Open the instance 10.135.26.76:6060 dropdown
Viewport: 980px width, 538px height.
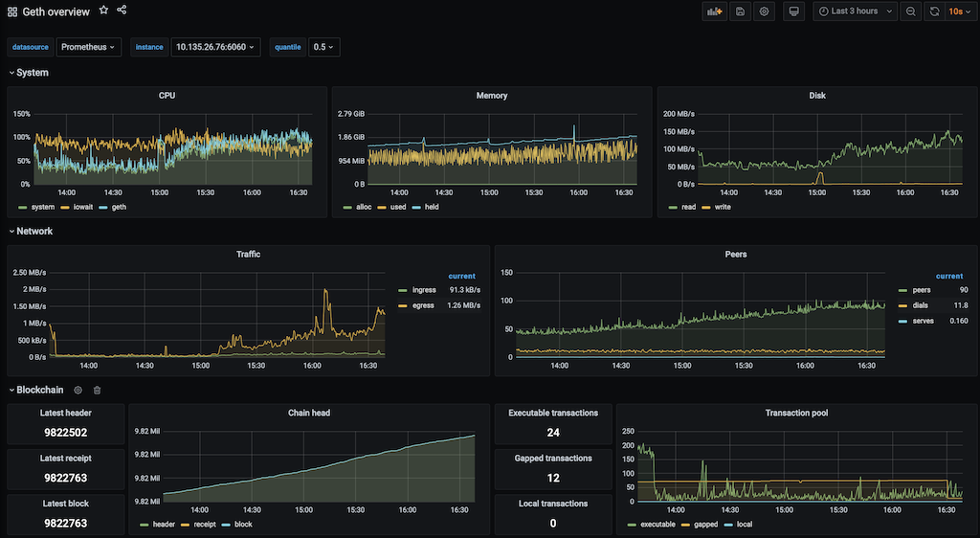coord(215,47)
